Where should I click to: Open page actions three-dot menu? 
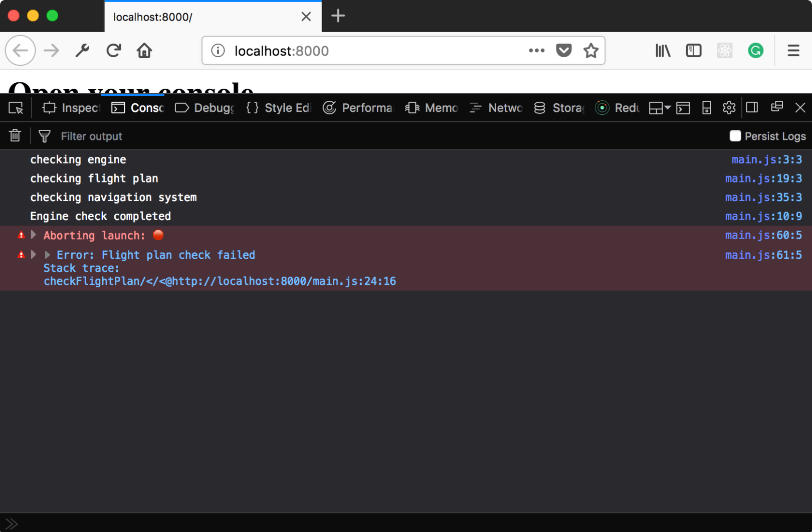click(536, 51)
